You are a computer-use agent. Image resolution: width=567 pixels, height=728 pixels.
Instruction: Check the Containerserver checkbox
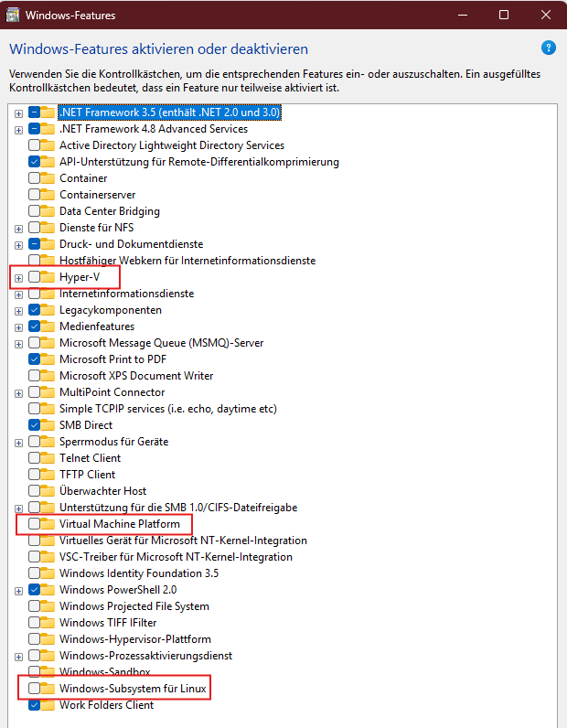coord(34,195)
